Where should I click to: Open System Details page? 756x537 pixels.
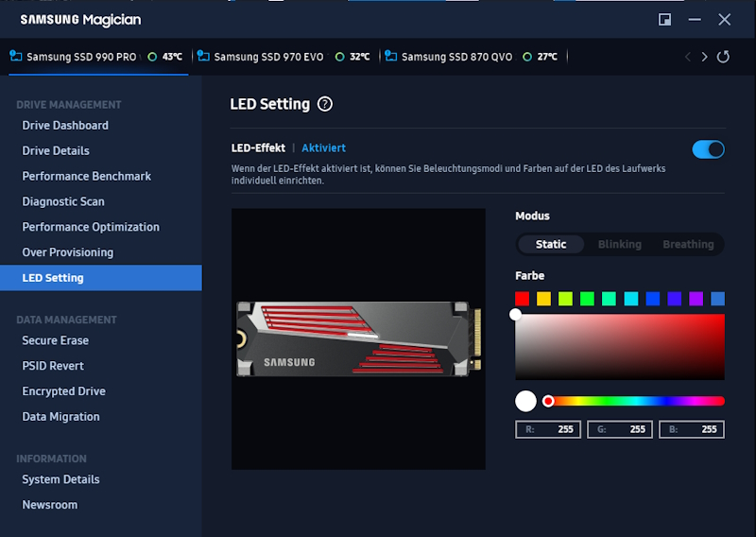60,479
